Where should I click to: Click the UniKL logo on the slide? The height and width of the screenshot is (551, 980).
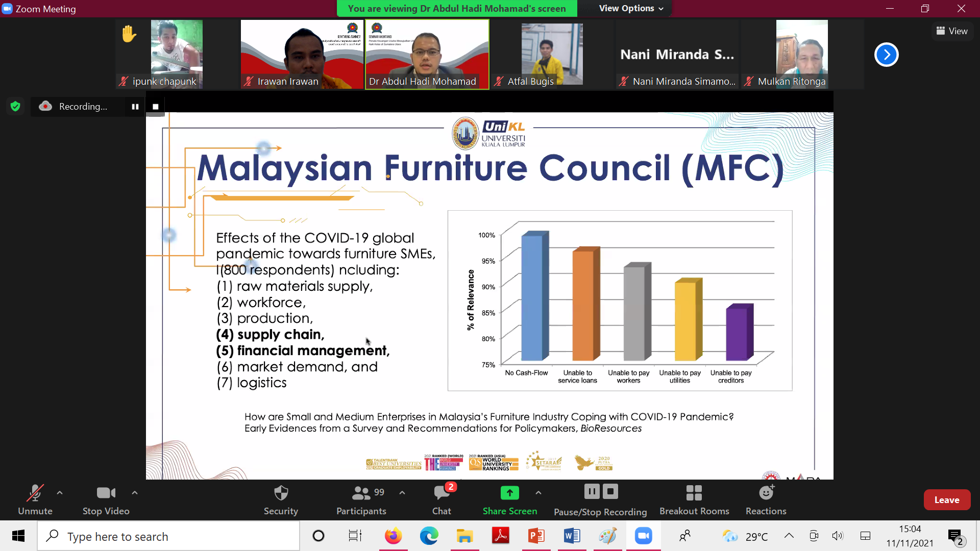click(x=488, y=133)
